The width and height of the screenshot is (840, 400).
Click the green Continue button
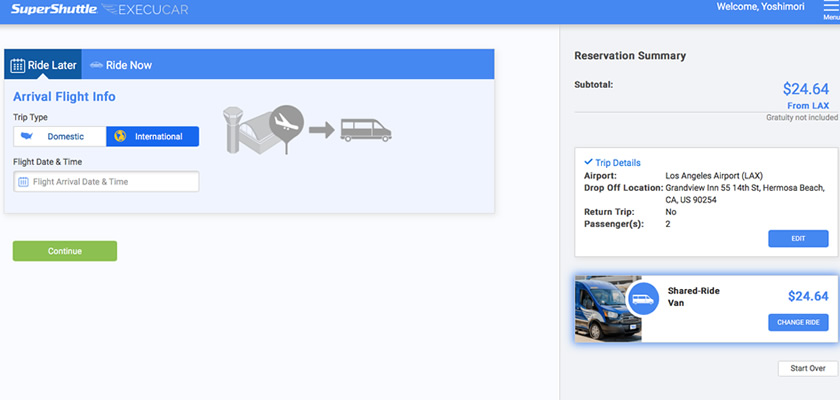[64, 251]
